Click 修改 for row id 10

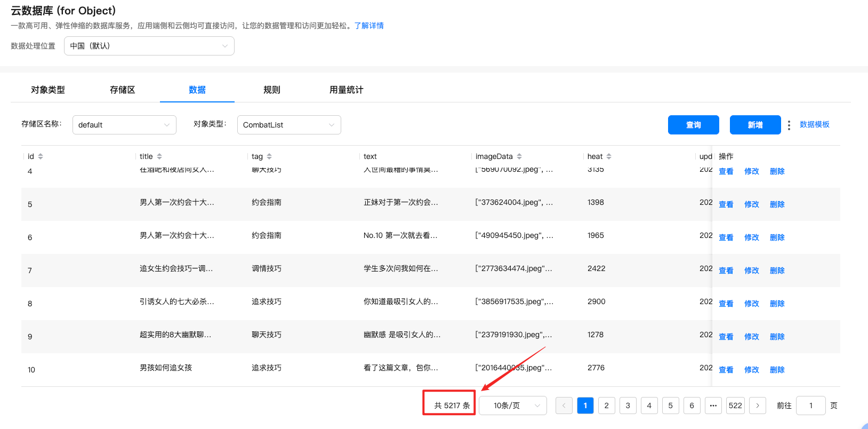(x=752, y=370)
